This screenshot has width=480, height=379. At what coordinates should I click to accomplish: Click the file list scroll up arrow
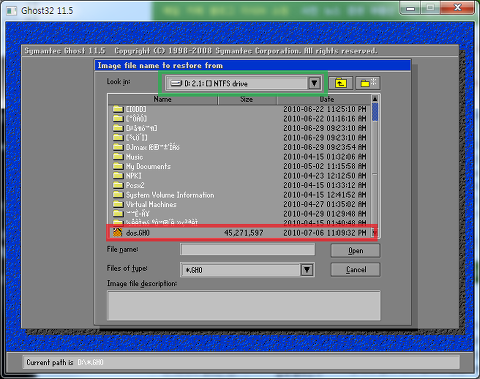pyautogui.click(x=375, y=99)
